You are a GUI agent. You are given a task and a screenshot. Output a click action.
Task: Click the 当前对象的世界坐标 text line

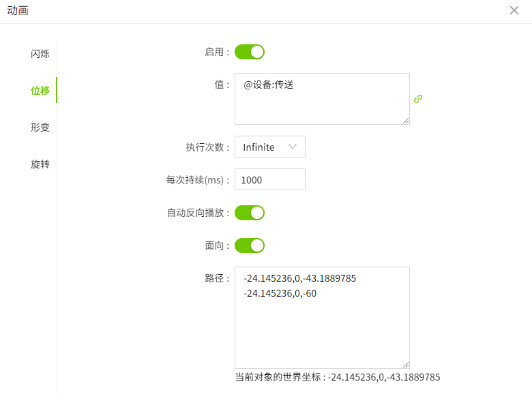338,377
